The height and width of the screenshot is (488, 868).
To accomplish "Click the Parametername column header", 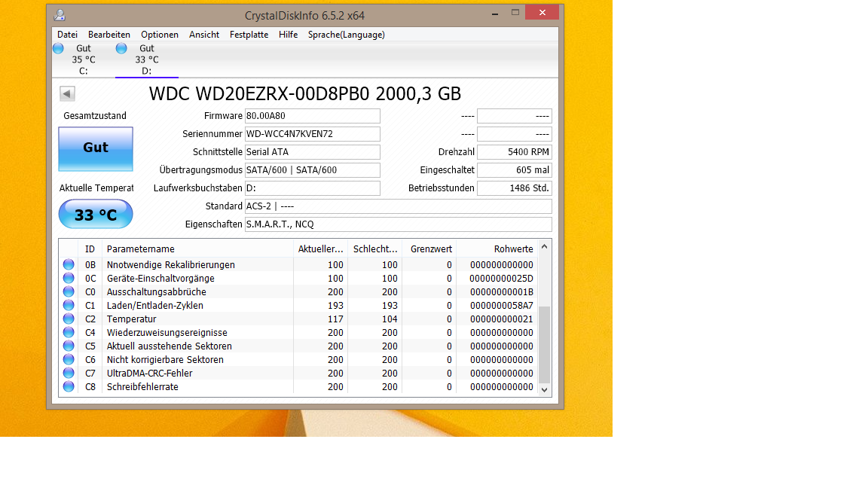I will (x=197, y=249).
